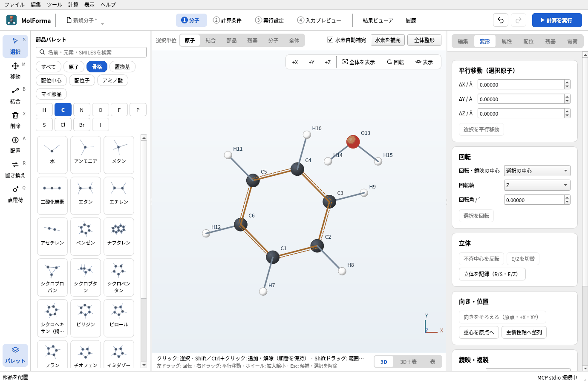Pick the ベンゼン skeleton thumbnail
This screenshot has height=383, width=588.
point(86,236)
